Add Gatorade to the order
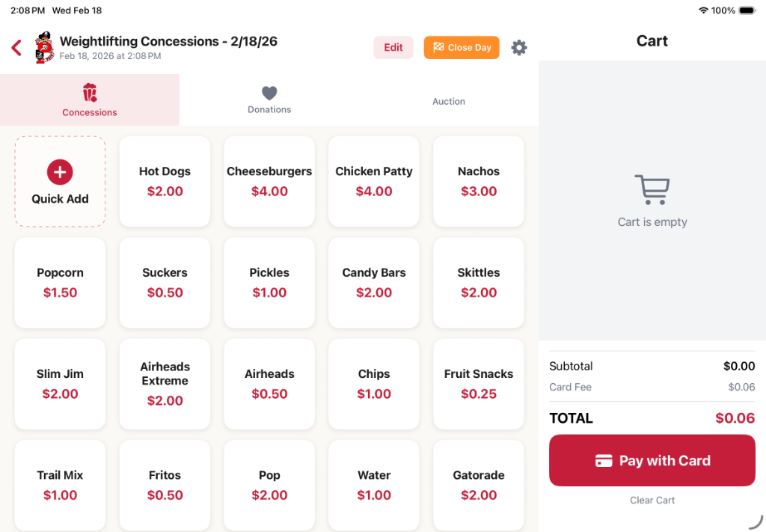The image size is (766, 532). 478,485
